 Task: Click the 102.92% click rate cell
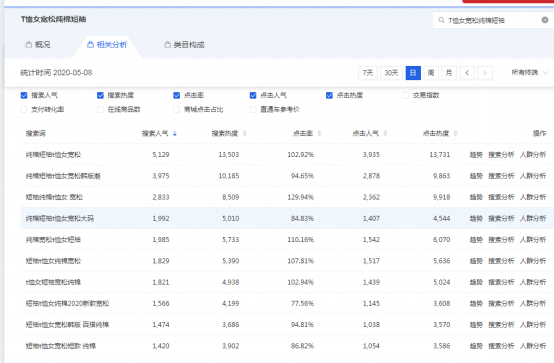[300, 154]
